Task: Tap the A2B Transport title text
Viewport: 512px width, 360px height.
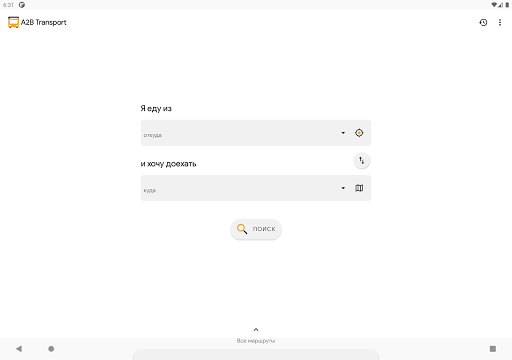Action: pyautogui.click(x=44, y=22)
